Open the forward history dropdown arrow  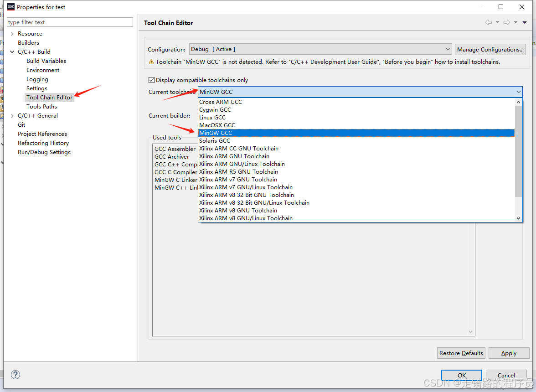click(515, 22)
